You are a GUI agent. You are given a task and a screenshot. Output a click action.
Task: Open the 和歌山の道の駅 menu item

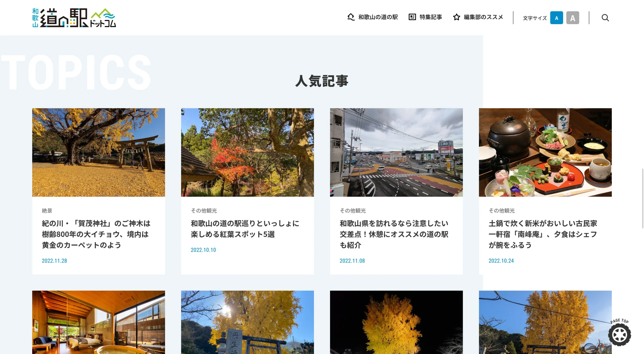pos(378,17)
